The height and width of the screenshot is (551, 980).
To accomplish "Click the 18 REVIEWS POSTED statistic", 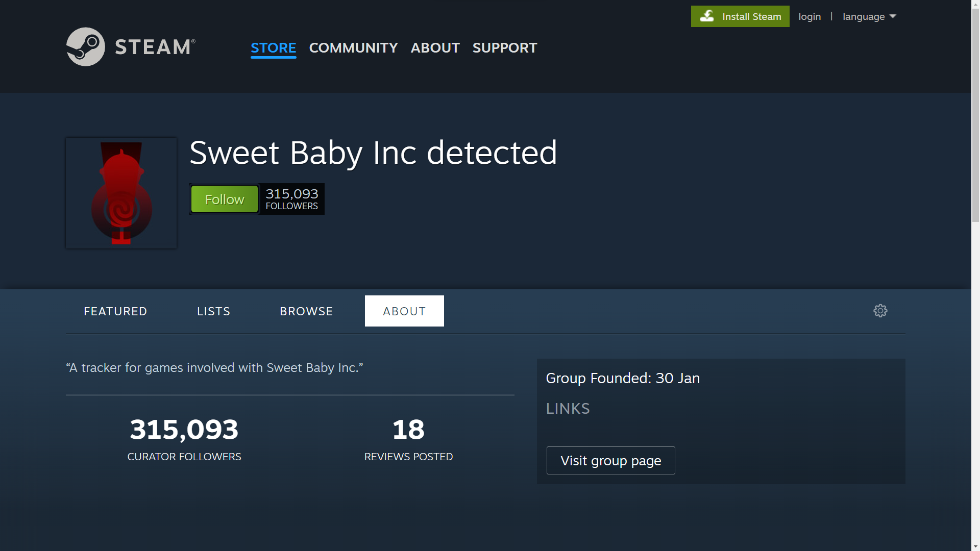I will 408,439.
